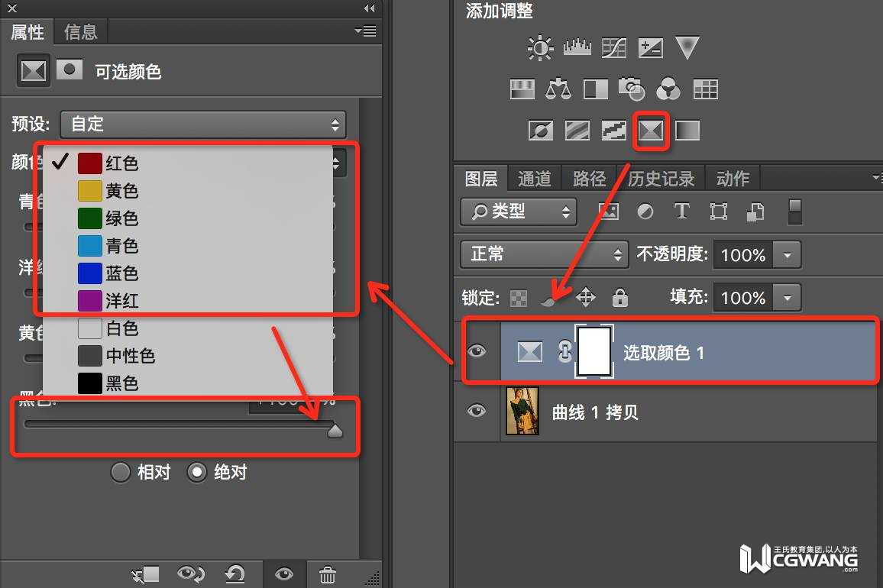Add a Color Balance adjustment
883x588 pixels.
pyautogui.click(x=558, y=89)
